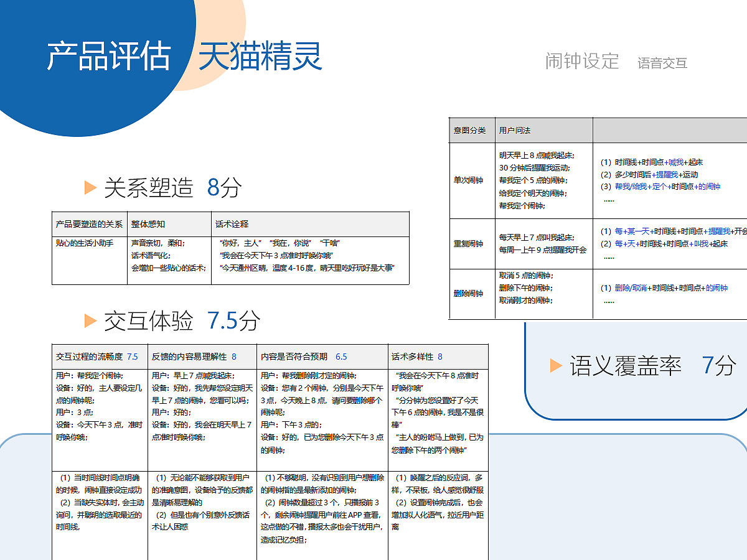The height and width of the screenshot is (560, 747).
Task: Click the line 会增加一些贴心的话术
Action: click(x=169, y=268)
